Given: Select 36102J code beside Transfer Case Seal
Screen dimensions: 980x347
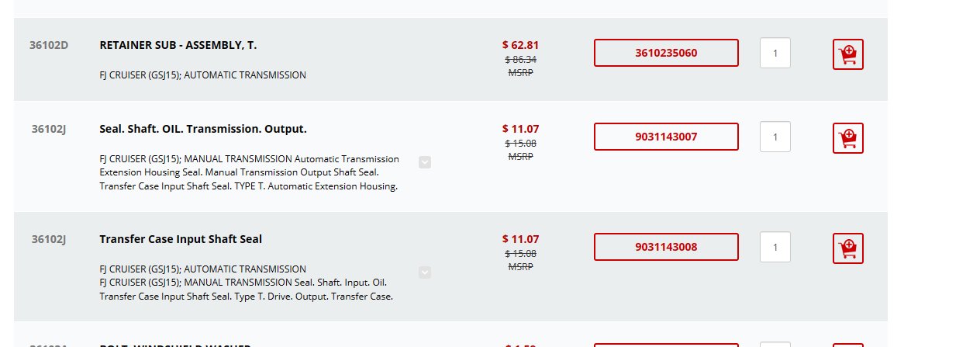Looking at the screenshot, I should point(49,239).
